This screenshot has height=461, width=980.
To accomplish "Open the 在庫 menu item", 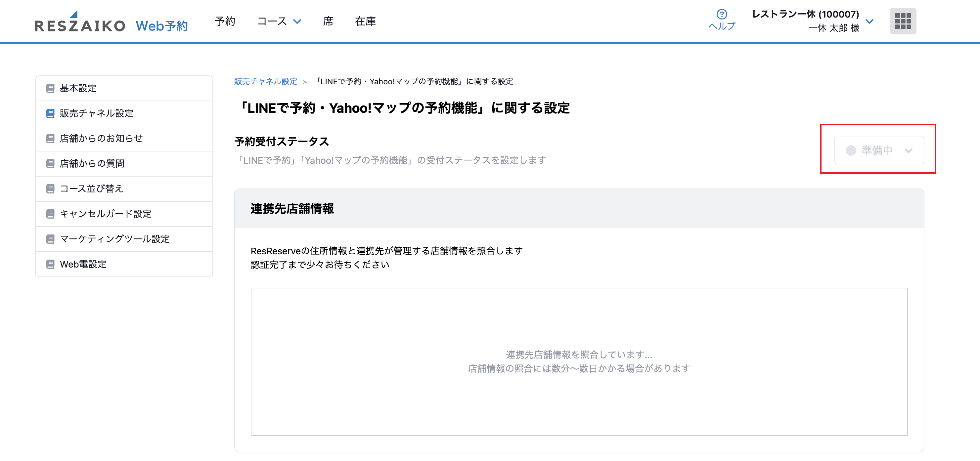I will pos(365,21).
